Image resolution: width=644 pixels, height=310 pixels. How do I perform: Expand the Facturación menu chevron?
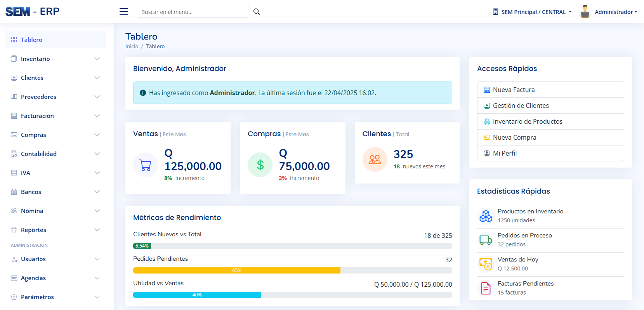[x=97, y=116]
